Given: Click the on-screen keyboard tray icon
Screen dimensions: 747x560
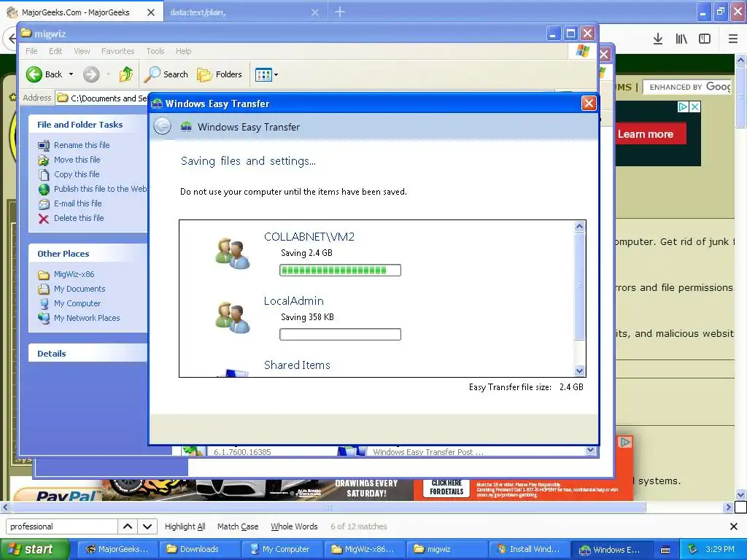Looking at the screenshot, I should click(665, 550).
